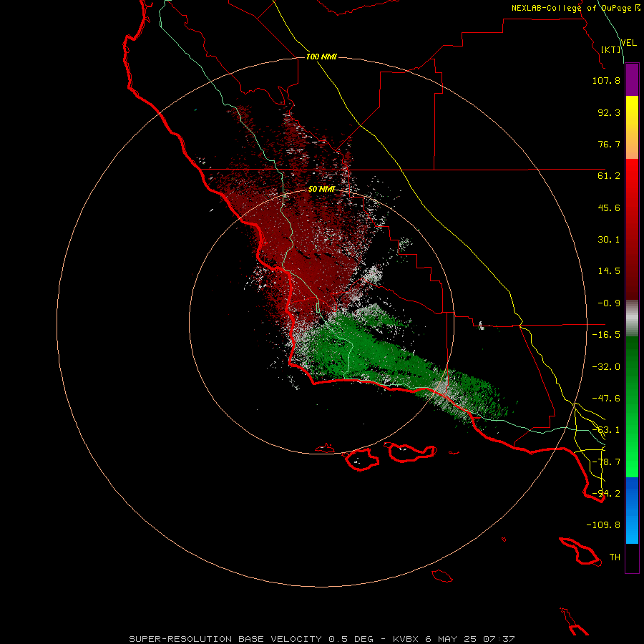Click the 92.3 velocity scale value

click(609, 112)
